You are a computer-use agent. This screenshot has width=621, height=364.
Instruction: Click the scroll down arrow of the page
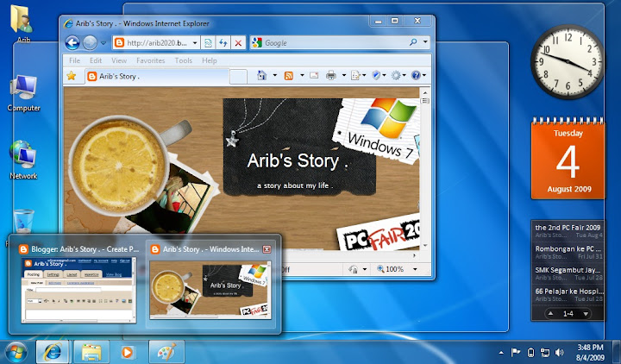[x=425, y=246]
